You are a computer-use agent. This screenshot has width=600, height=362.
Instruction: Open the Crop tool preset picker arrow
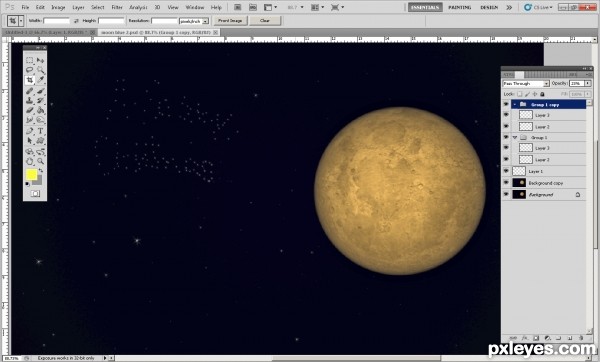21,21
